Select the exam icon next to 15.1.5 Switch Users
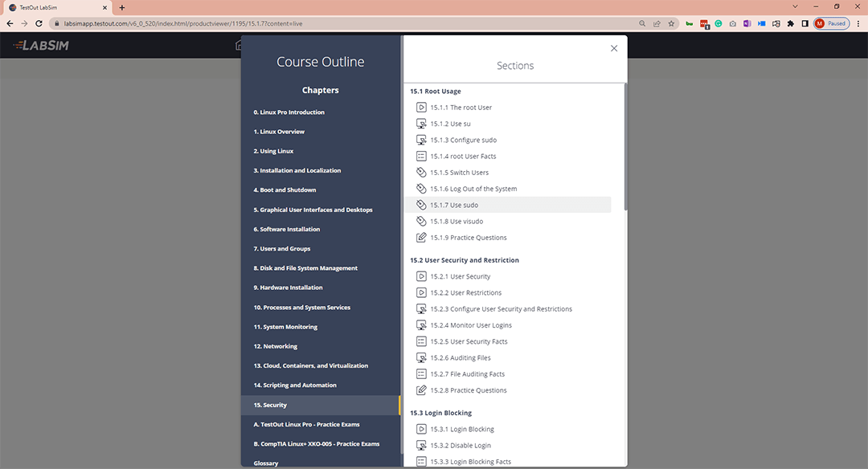This screenshot has width=868, height=469. coord(421,172)
